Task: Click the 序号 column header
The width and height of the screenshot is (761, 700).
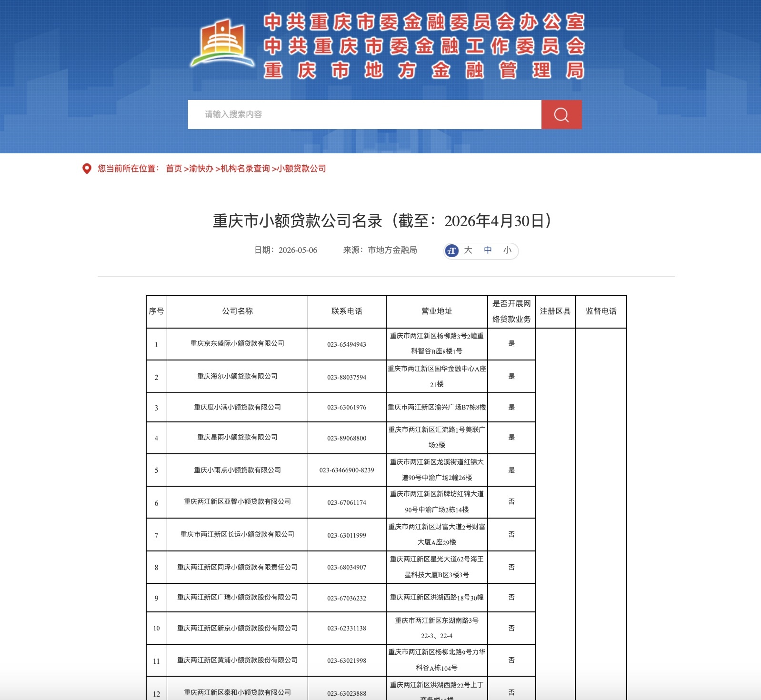Action: click(156, 311)
